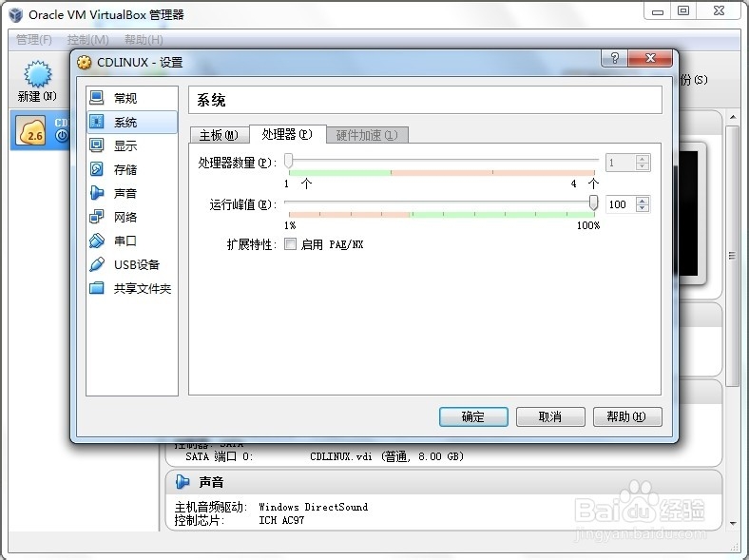749x560 pixels.
Task: Click the 处理器数量 slider handle
Action: tap(289, 161)
